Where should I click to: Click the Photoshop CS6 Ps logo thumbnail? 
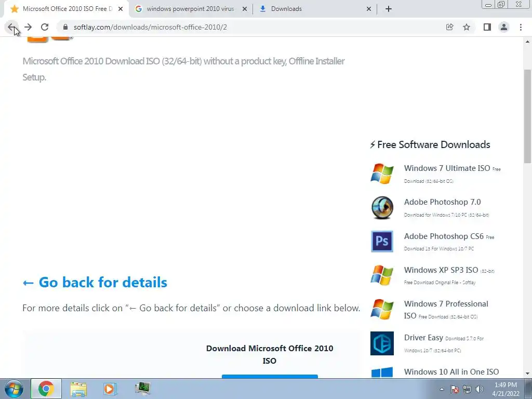click(382, 242)
